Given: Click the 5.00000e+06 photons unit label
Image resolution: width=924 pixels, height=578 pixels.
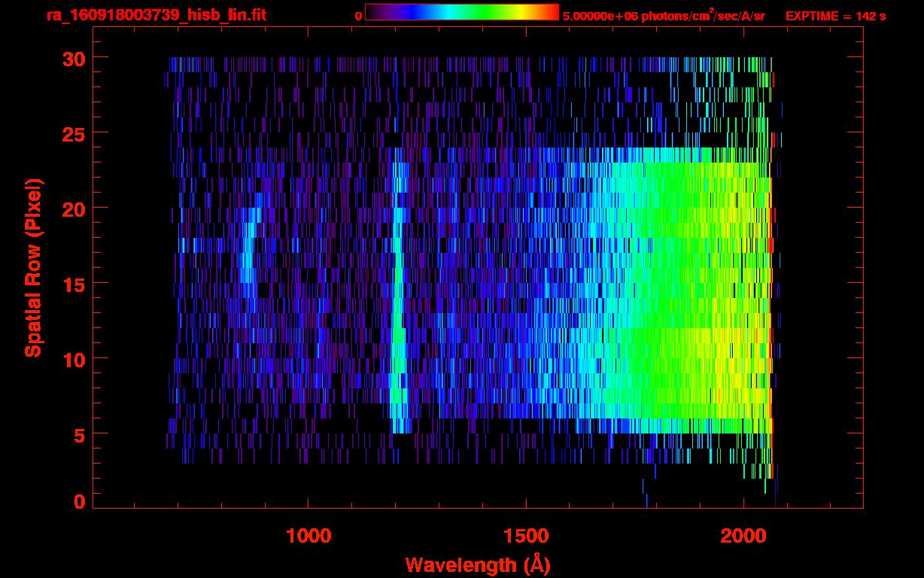Looking at the screenshot, I should (x=664, y=15).
